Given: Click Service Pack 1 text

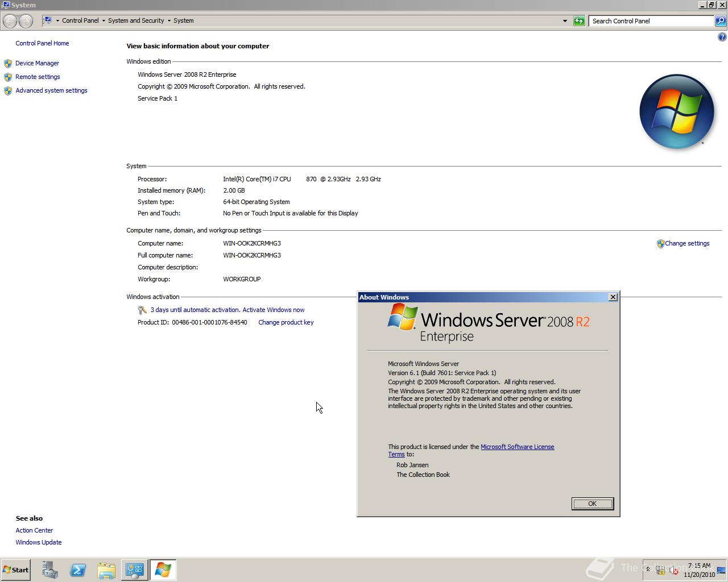Looking at the screenshot, I should click(158, 98).
